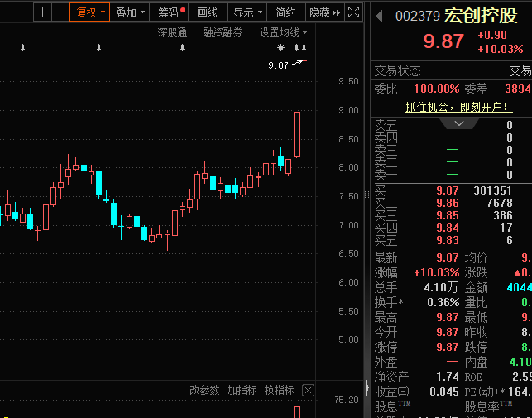
Task: Click the minus zoom-out chart button
Action: click(60, 12)
